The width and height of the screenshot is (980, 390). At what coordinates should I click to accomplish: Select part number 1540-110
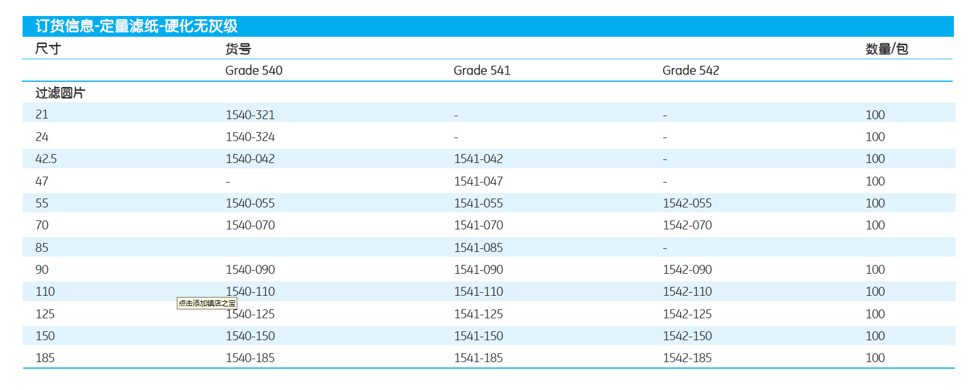(x=250, y=292)
